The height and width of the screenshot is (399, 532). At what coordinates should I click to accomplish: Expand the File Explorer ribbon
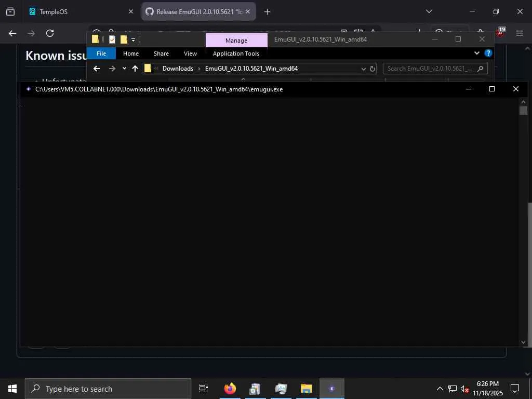point(477,53)
